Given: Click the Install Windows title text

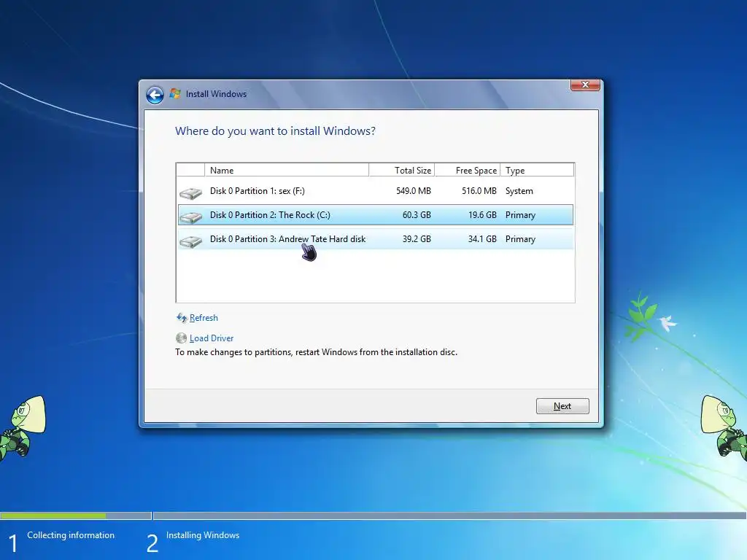Looking at the screenshot, I should click(216, 94).
